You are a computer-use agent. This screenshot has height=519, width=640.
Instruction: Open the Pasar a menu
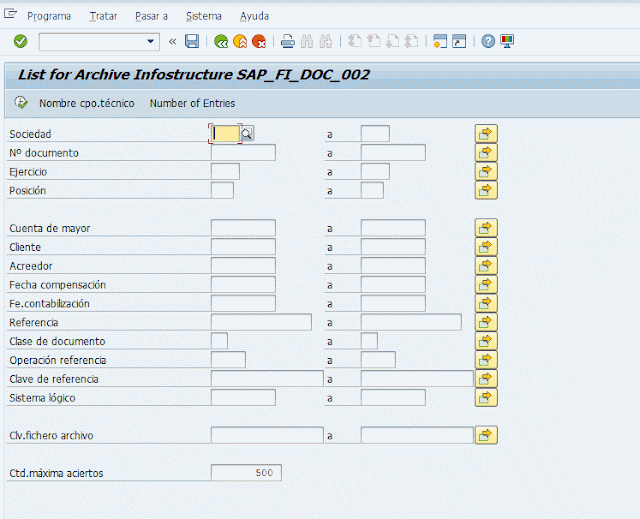pyautogui.click(x=151, y=16)
